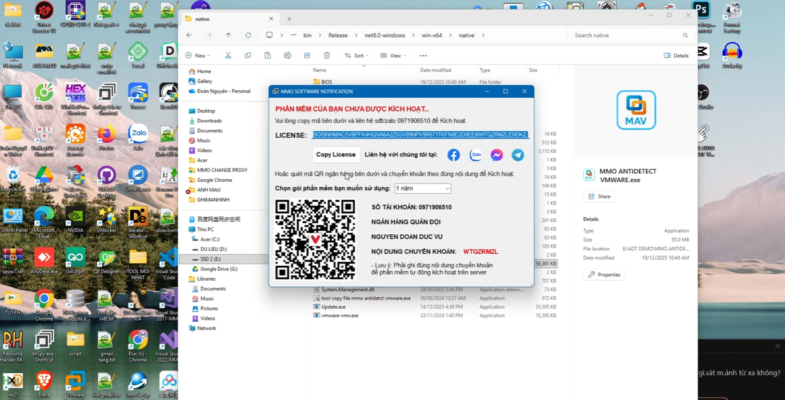The height and width of the screenshot is (400, 785).
Task: Open NVIDIA desktop shortcut
Action: [x=75, y=220]
